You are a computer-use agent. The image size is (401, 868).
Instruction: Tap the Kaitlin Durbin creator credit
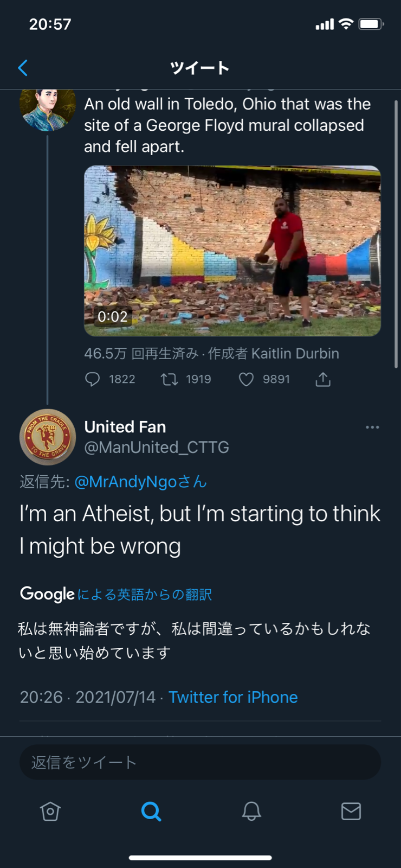[x=295, y=354]
